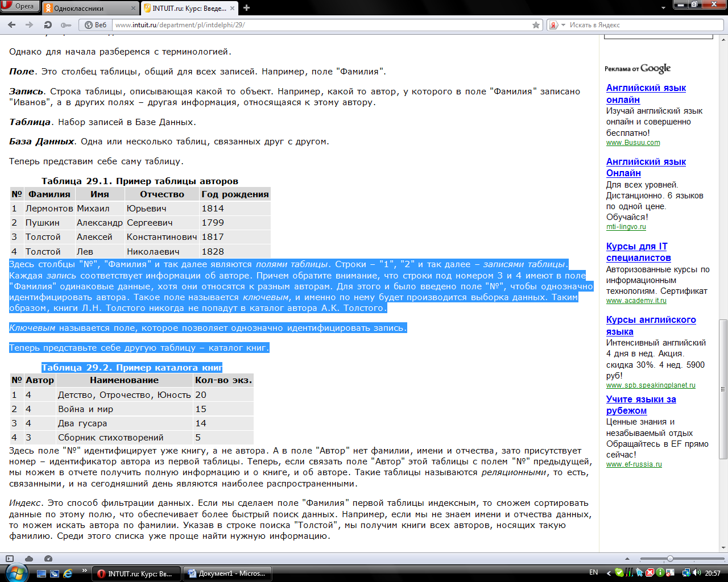Click the Switch between windows quick launch icon
Screen dimensions: 728x582
point(55,573)
